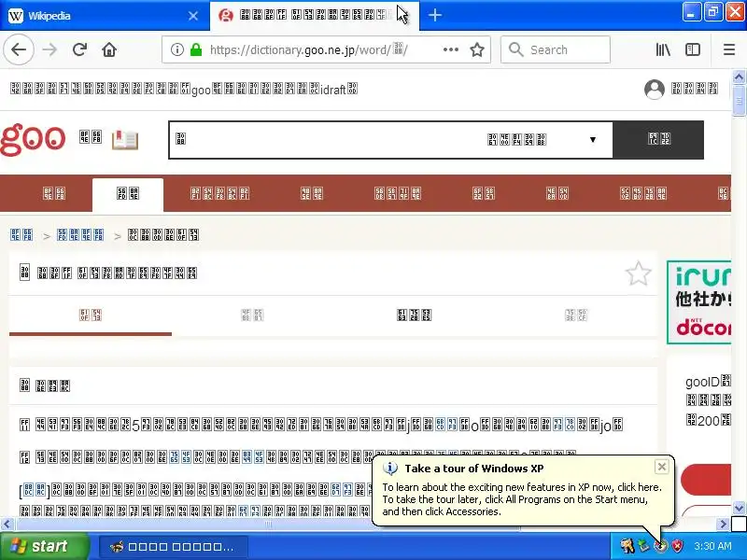Click the vertical scrollbar down arrow
Screen dimensions: 747x560
point(739,508)
